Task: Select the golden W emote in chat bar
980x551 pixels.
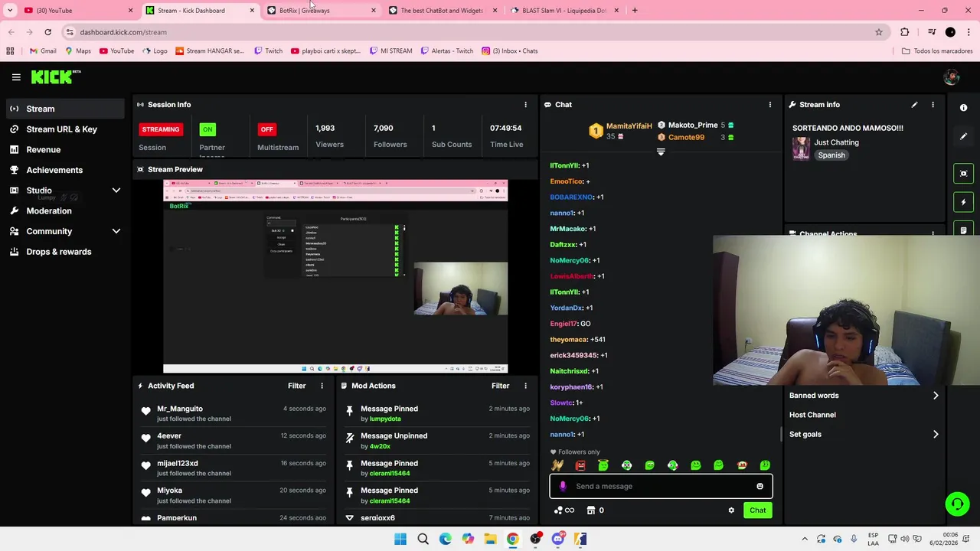Action: point(557,465)
